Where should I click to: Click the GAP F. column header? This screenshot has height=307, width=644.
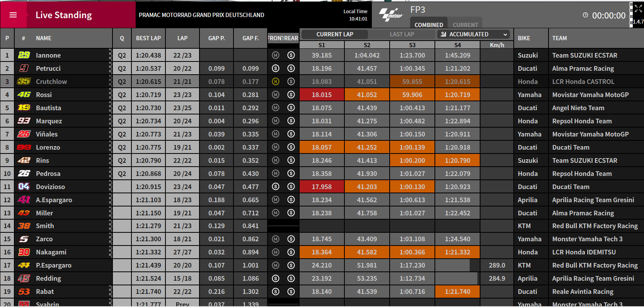click(250, 38)
